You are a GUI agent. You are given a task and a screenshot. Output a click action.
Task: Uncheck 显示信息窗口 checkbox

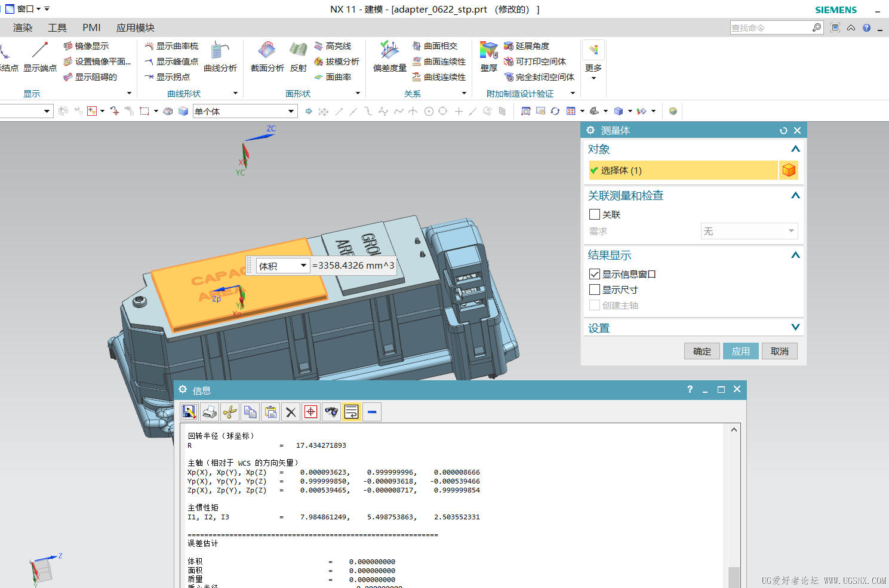pos(595,274)
